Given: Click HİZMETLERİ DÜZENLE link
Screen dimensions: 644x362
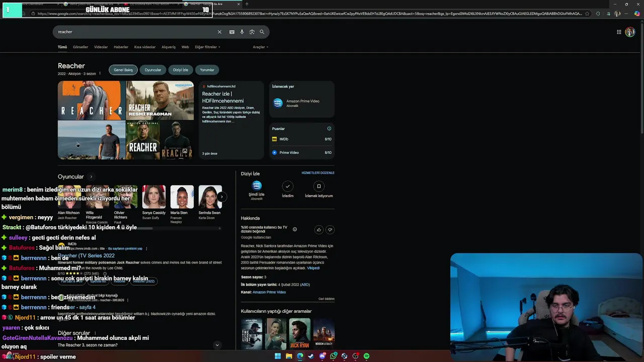Looking at the screenshot, I should click(x=318, y=173).
